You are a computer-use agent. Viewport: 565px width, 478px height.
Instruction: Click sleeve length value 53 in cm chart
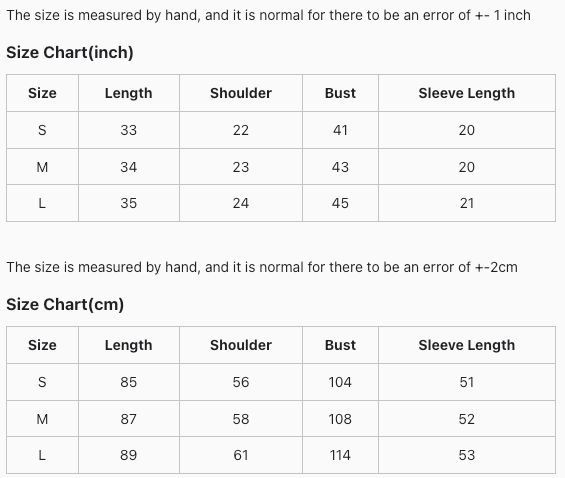[467, 455]
